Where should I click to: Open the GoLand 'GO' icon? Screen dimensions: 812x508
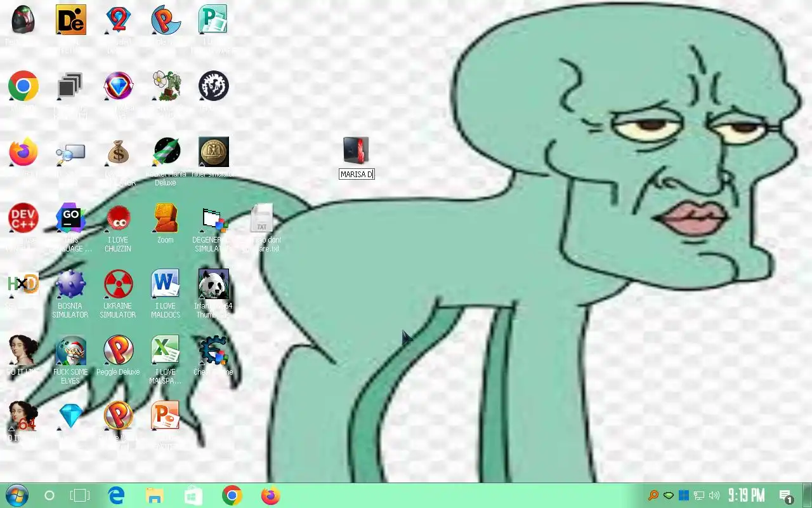pyautogui.click(x=70, y=218)
